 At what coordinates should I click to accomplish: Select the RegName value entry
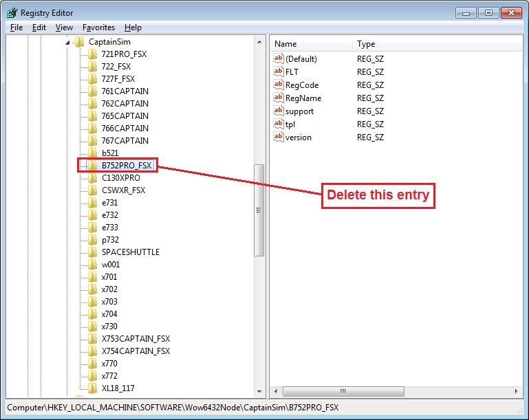[x=303, y=98]
